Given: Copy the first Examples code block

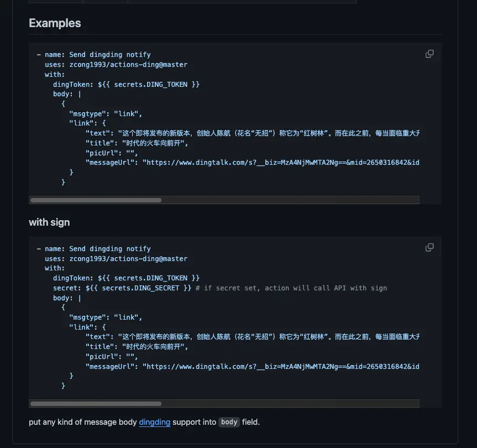Looking at the screenshot, I should pos(429,54).
